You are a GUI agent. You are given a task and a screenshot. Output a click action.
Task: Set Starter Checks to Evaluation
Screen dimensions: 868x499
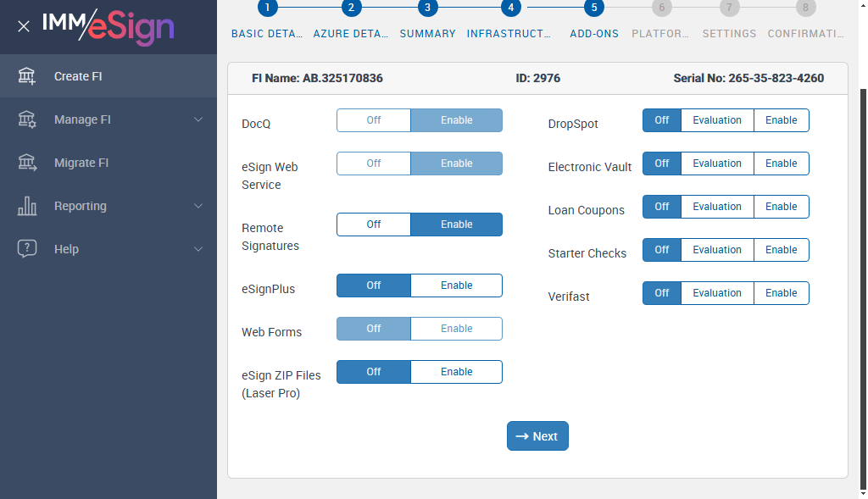coord(717,249)
